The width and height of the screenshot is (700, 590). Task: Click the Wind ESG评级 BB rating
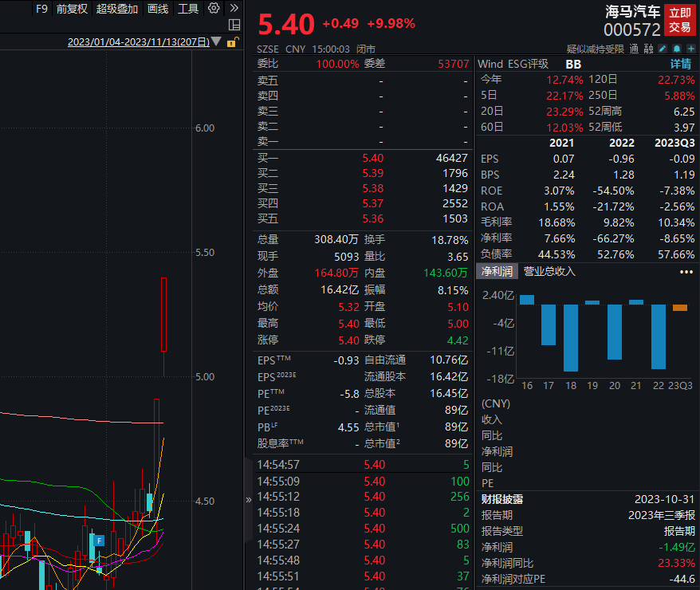tap(573, 65)
